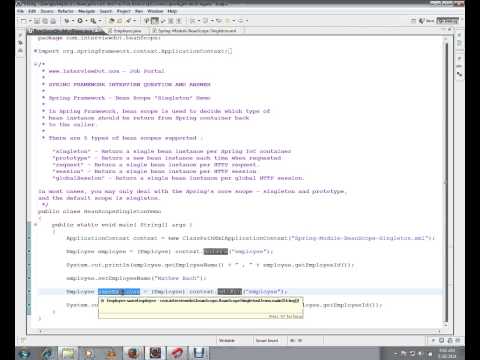The image size is (480, 360).
Task: Open the Window menu
Action: tap(155, 11)
